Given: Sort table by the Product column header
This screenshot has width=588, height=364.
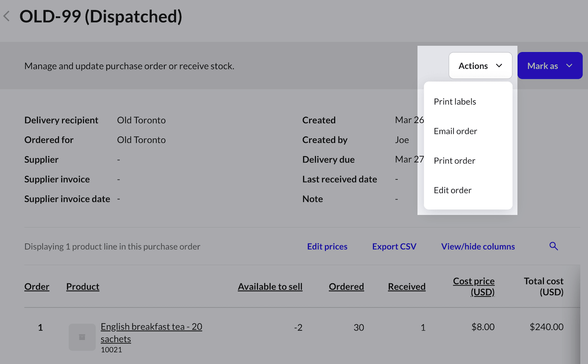Looking at the screenshot, I should pos(83,286).
